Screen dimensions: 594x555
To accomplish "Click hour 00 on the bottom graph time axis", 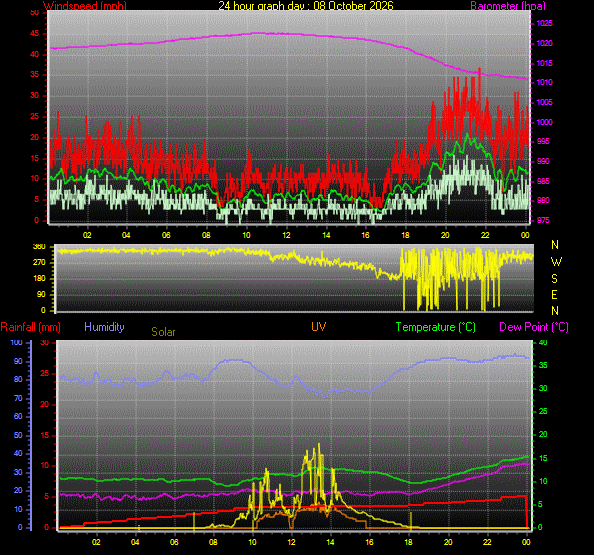I will (526, 542).
